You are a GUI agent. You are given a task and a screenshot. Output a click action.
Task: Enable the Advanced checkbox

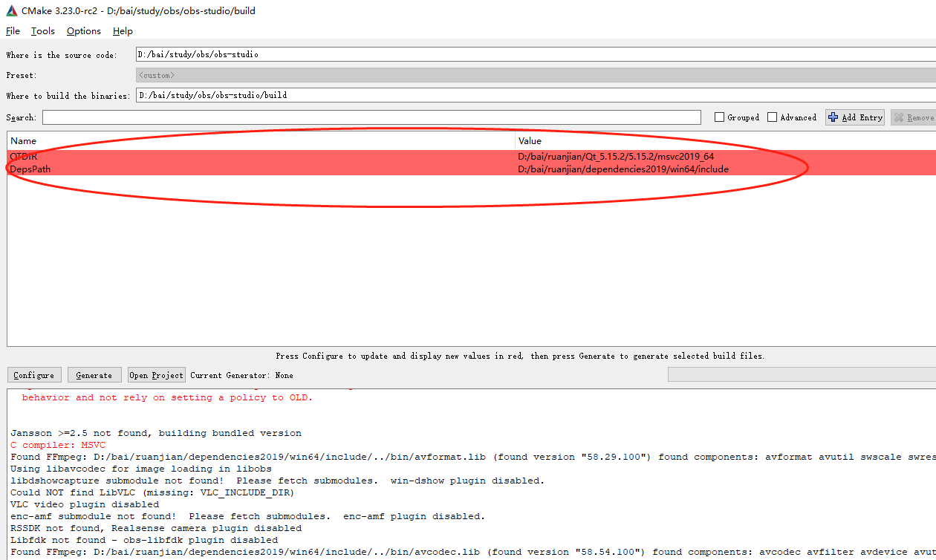[772, 117]
